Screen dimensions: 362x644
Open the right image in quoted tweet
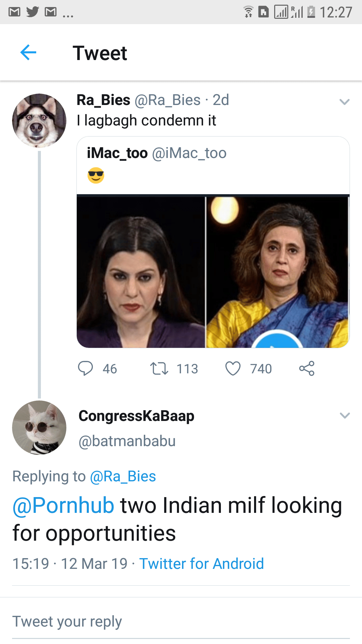point(278,272)
